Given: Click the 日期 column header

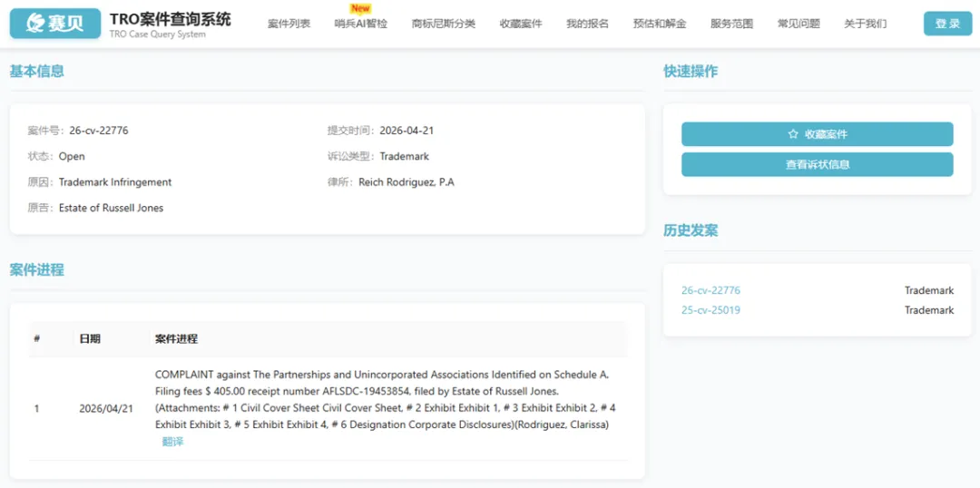Looking at the screenshot, I should pos(90,339).
